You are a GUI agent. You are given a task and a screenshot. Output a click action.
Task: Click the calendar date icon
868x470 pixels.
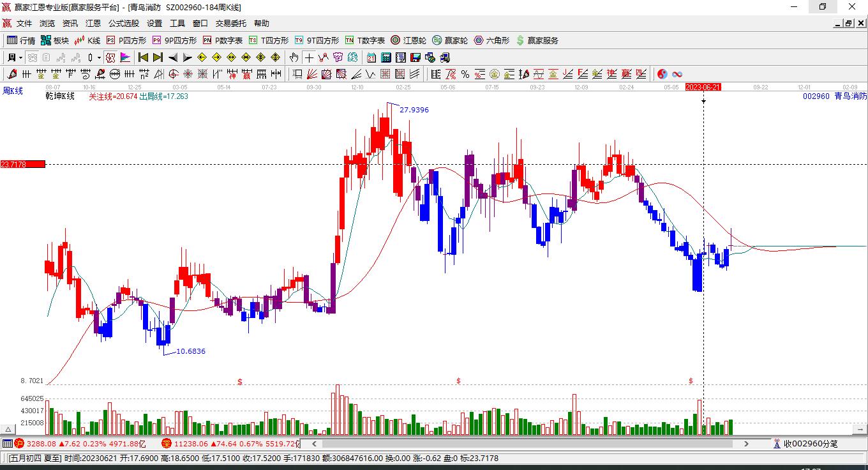click(371, 57)
